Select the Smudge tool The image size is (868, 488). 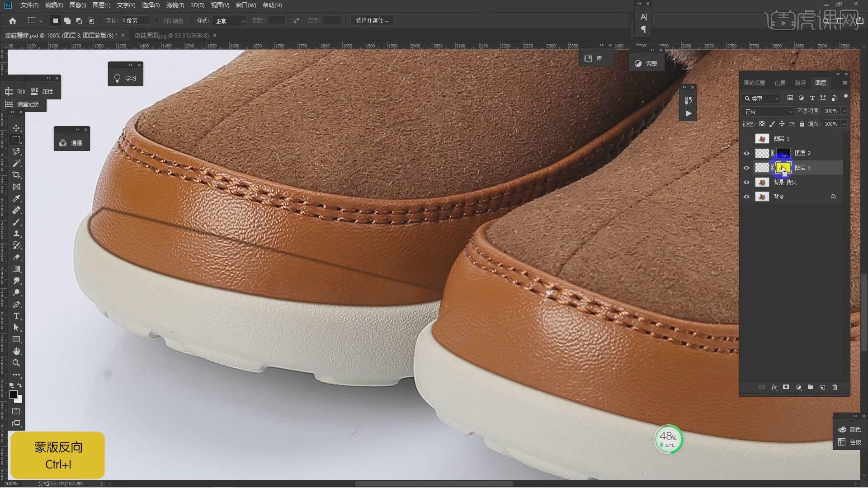coord(16,281)
